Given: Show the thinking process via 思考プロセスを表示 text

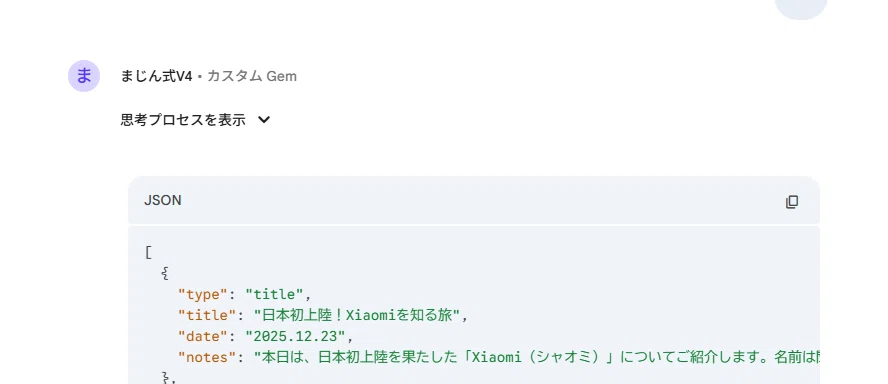Looking at the screenshot, I should 183,120.
